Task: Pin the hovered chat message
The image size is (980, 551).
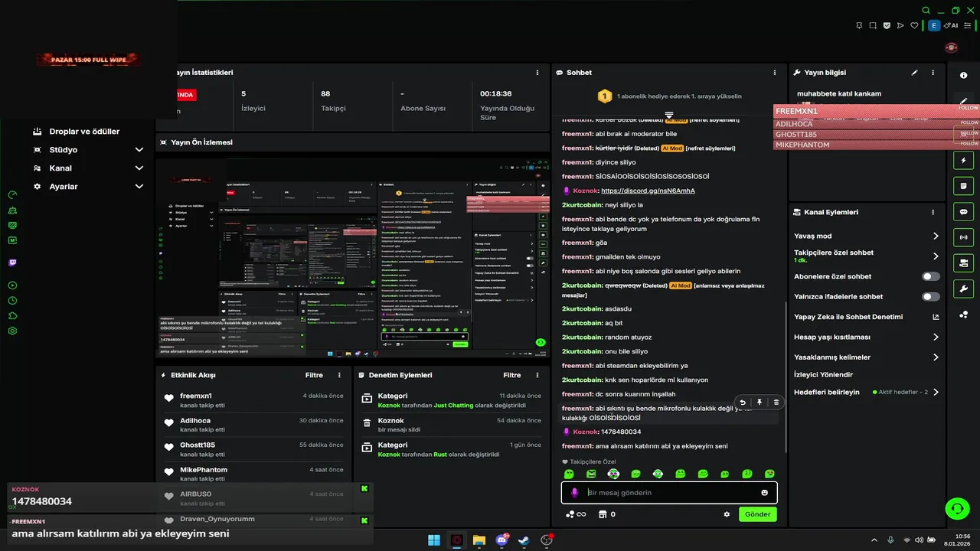Action: pos(759,402)
